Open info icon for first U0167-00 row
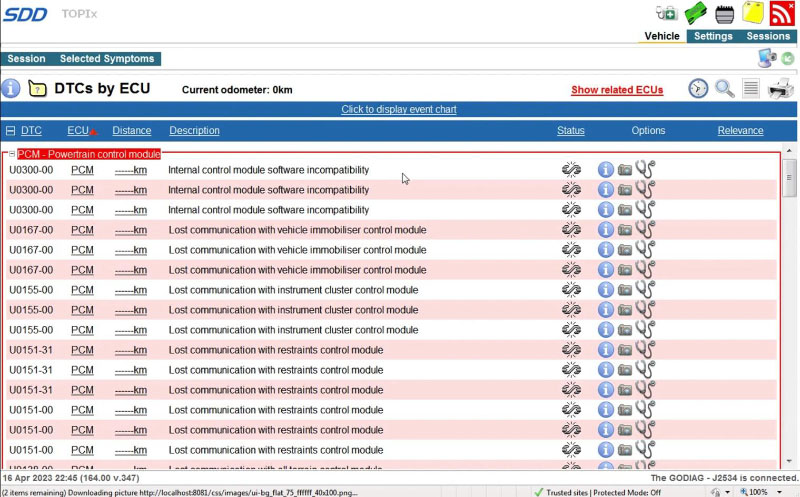800x497 pixels. (x=605, y=230)
